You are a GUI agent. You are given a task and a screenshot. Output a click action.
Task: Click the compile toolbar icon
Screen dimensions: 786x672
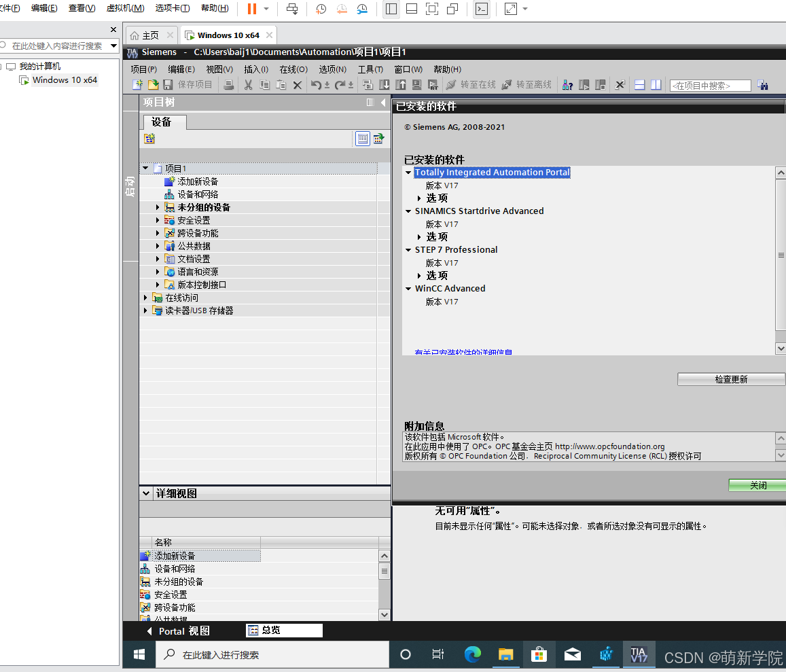(368, 85)
